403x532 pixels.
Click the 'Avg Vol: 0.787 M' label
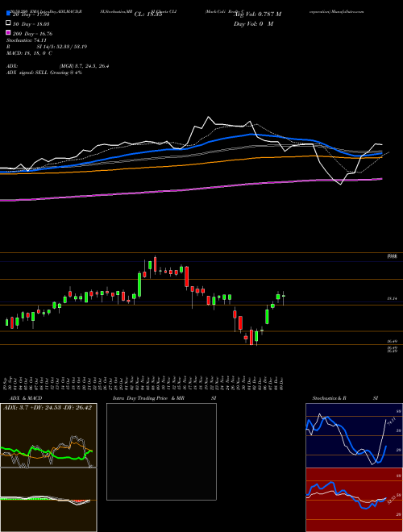[x=257, y=15]
